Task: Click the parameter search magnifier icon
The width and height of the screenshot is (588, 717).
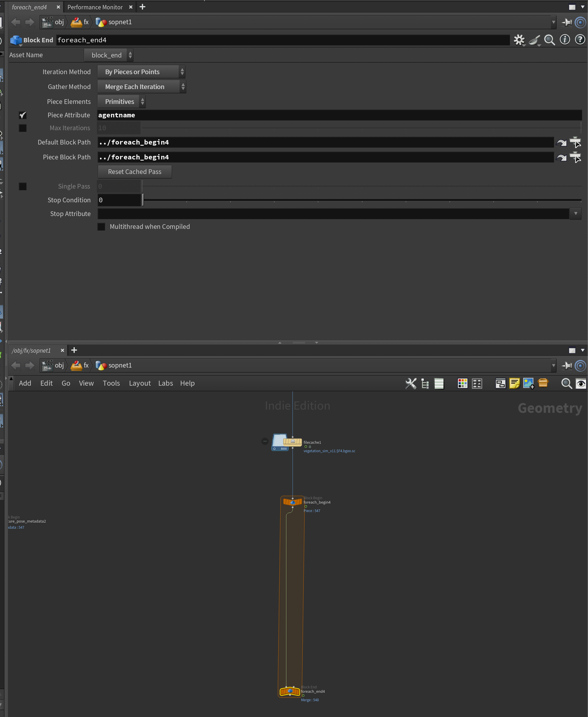Action: [549, 40]
